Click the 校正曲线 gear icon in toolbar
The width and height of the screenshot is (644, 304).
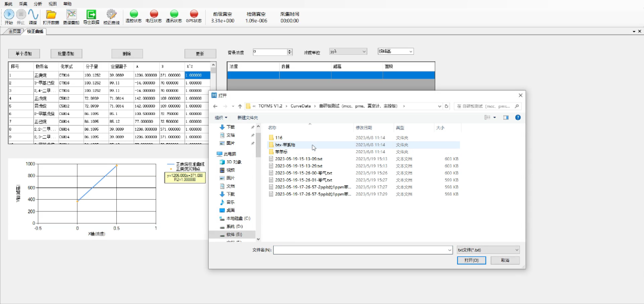[x=112, y=13]
